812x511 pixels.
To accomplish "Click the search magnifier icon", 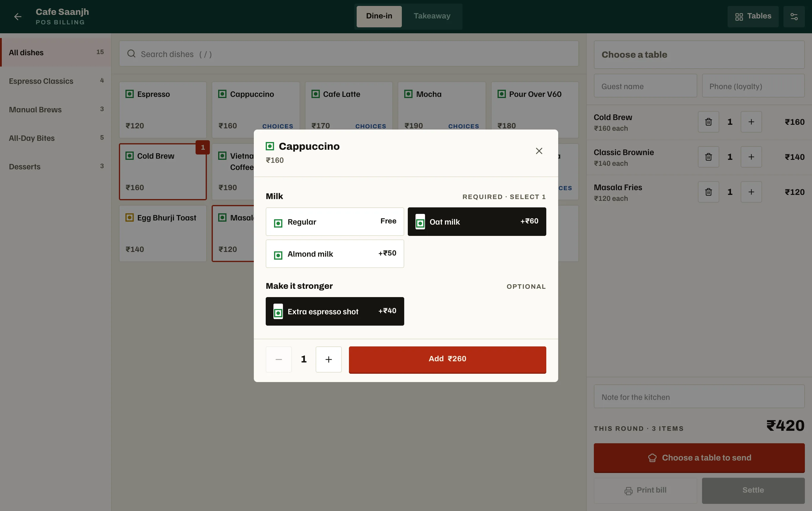I will [131, 54].
